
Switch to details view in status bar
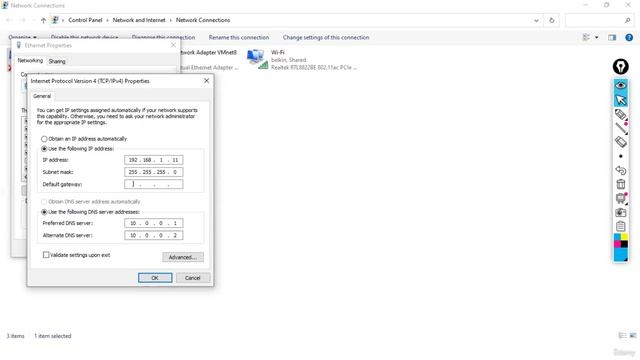coord(622,336)
